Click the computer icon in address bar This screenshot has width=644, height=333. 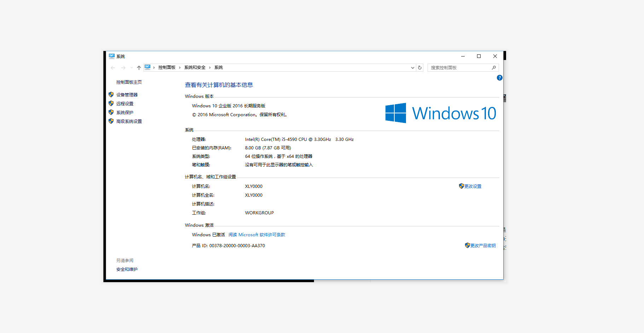pos(148,67)
